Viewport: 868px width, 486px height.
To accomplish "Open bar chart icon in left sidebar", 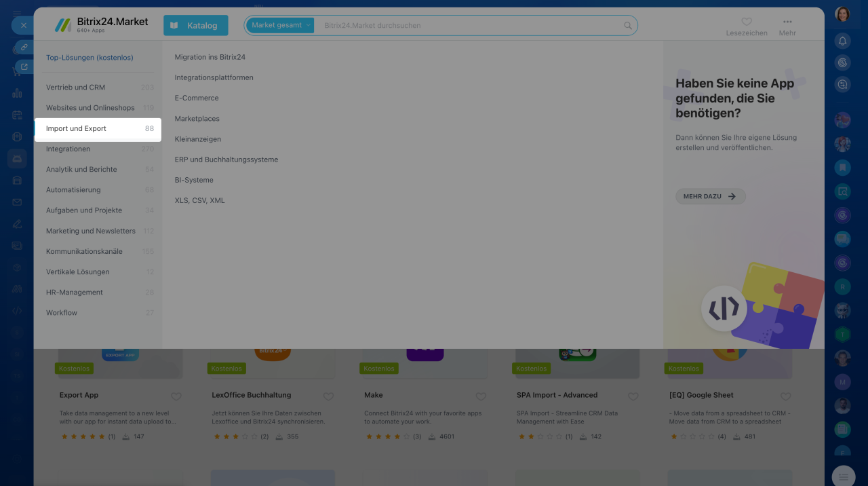I will [x=17, y=93].
